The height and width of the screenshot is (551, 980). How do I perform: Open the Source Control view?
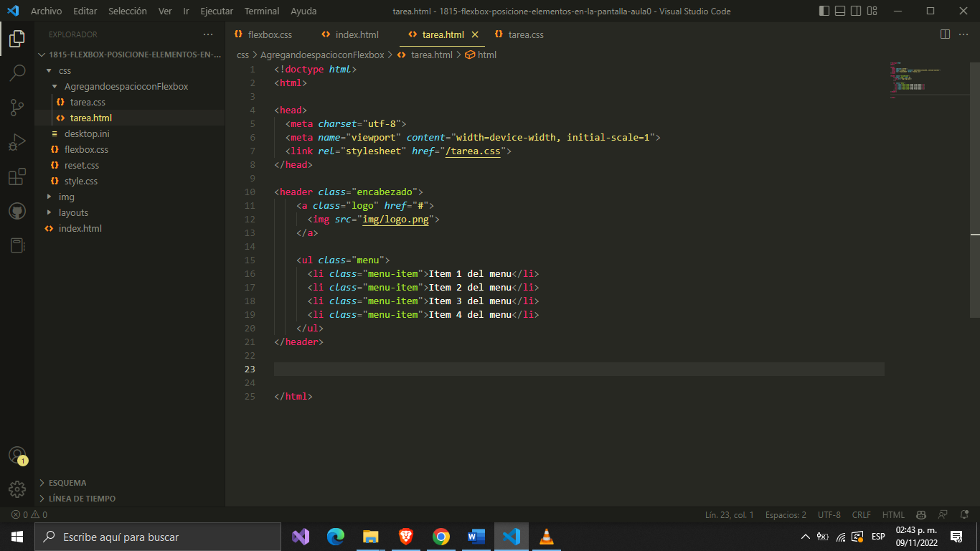[17, 108]
